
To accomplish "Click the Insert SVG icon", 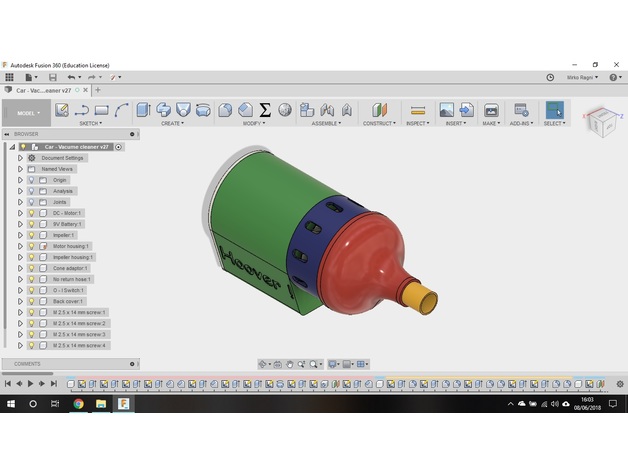I will click(467, 110).
